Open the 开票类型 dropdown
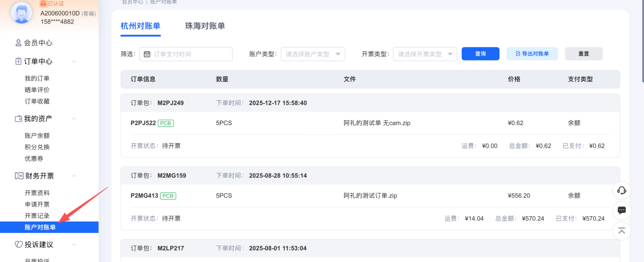 pyautogui.click(x=425, y=54)
